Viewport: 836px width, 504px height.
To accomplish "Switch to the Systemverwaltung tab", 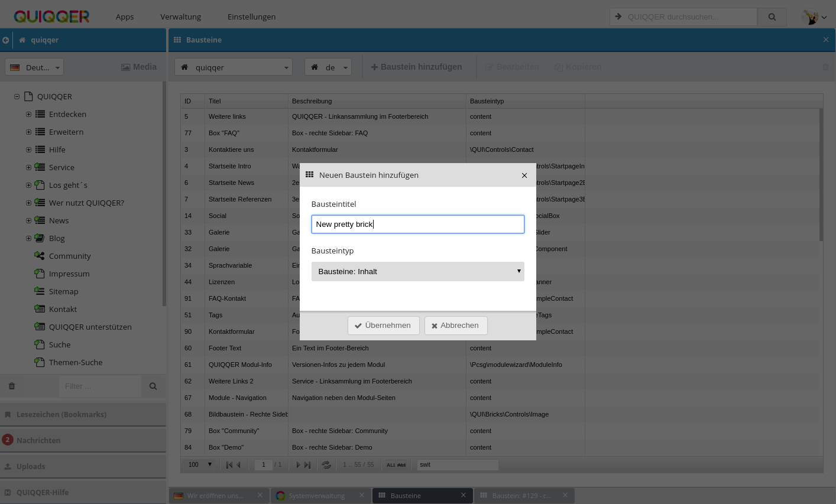I will coord(316,496).
